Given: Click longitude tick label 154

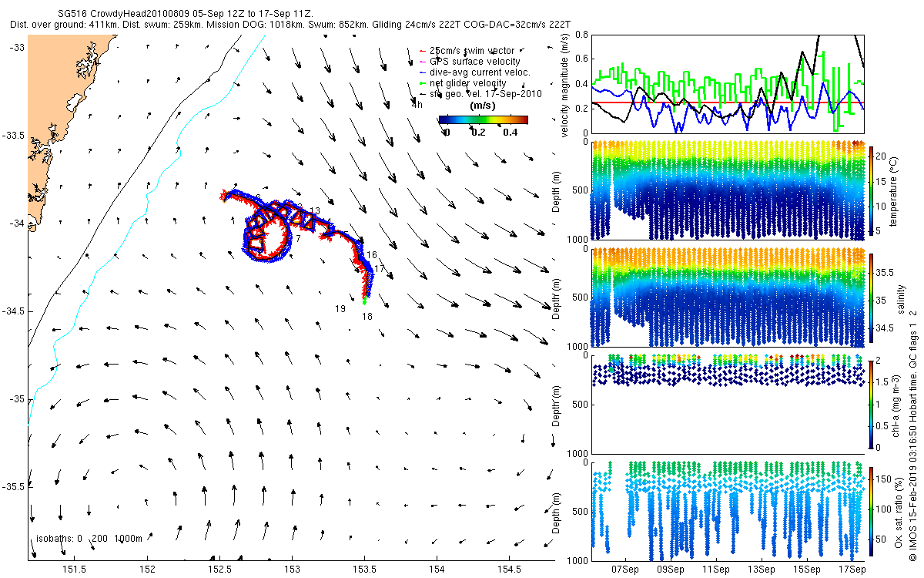Looking at the screenshot, I should pos(437,569).
